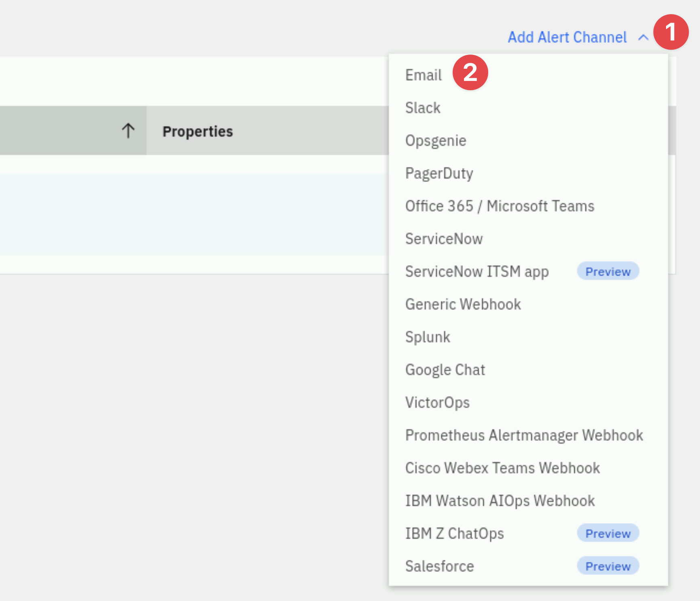The image size is (700, 601).
Task: Choose Office 365 / Microsoft Teams
Action: click(528, 206)
